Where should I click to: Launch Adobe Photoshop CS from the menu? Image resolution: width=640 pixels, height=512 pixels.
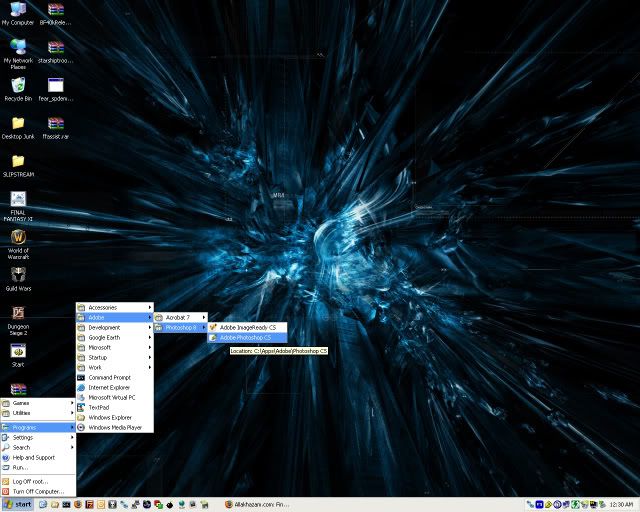(x=245, y=337)
